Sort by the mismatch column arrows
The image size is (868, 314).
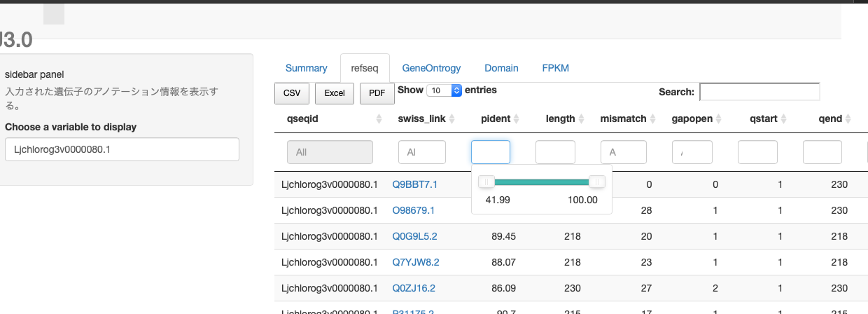pyautogui.click(x=653, y=119)
